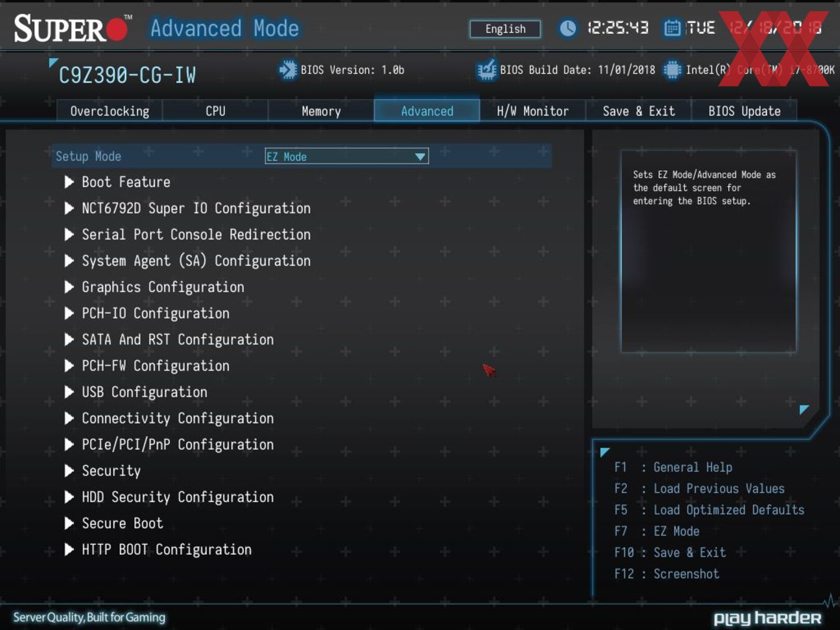
Task: Click the BIOS Version 1.0b text
Action: click(x=352, y=70)
